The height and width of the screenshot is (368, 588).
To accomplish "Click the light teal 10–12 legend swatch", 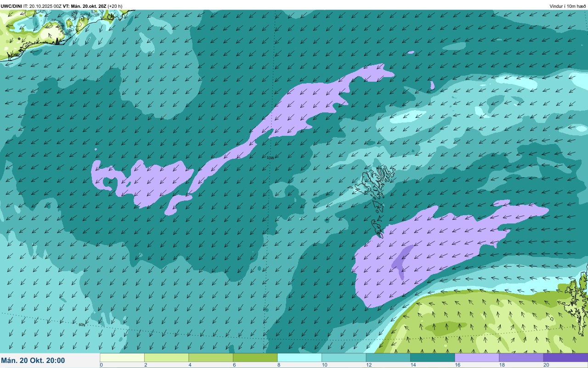I will coord(344,357).
